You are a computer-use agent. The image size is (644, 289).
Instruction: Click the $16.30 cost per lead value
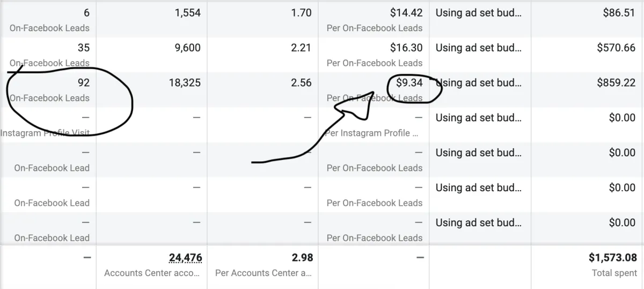tap(406, 48)
